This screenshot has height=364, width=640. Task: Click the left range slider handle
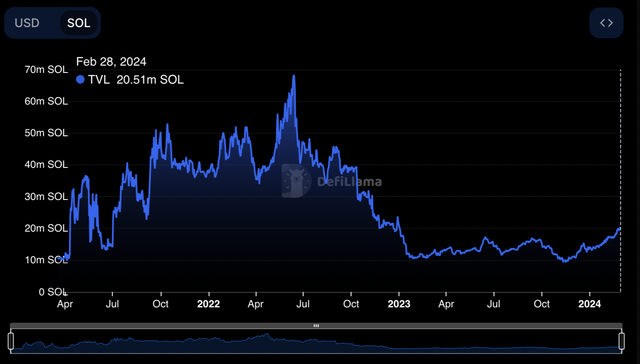click(x=11, y=341)
